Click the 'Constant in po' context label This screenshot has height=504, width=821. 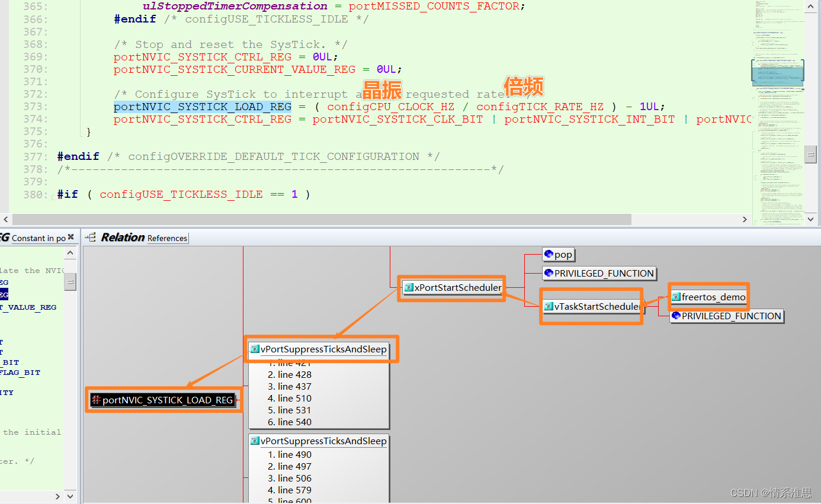pyautogui.click(x=39, y=238)
